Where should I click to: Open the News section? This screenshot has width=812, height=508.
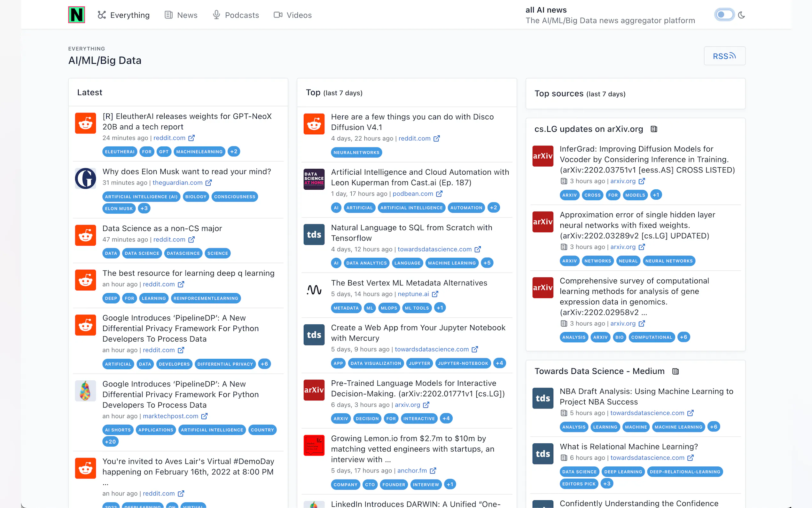point(181,15)
